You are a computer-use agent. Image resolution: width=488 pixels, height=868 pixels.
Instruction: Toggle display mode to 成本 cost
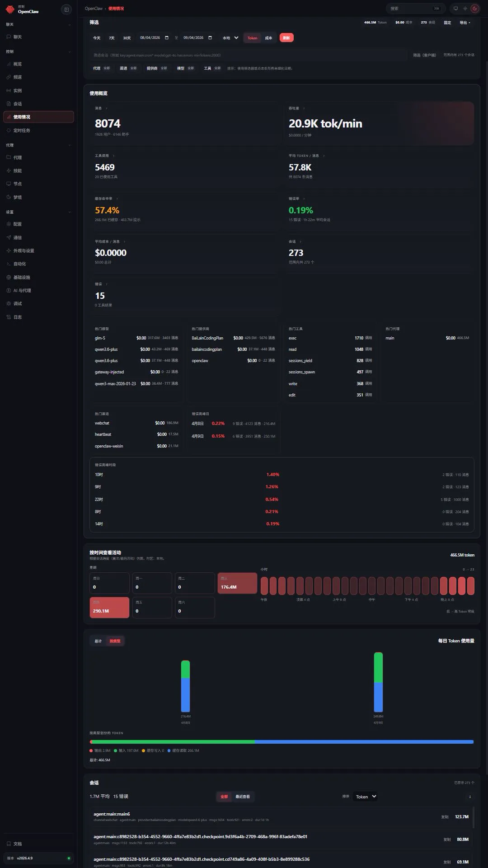click(268, 38)
